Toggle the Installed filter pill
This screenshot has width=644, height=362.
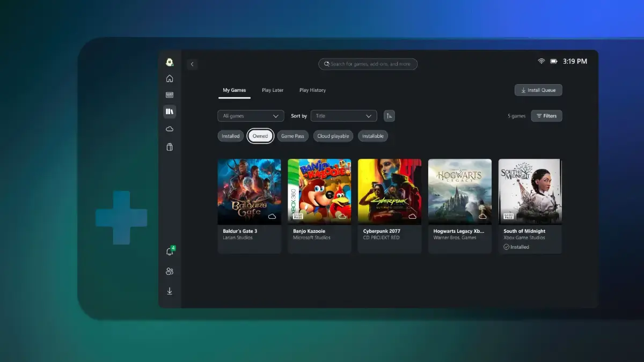pyautogui.click(x=230, y=136)
